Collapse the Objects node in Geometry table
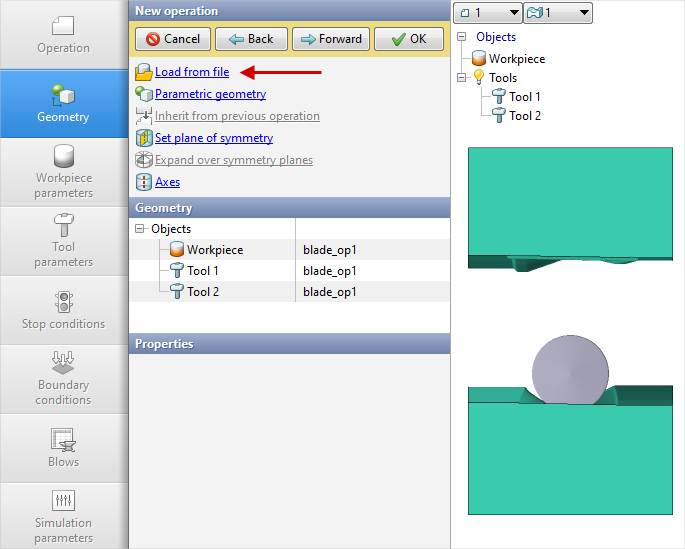 point(139,229)
